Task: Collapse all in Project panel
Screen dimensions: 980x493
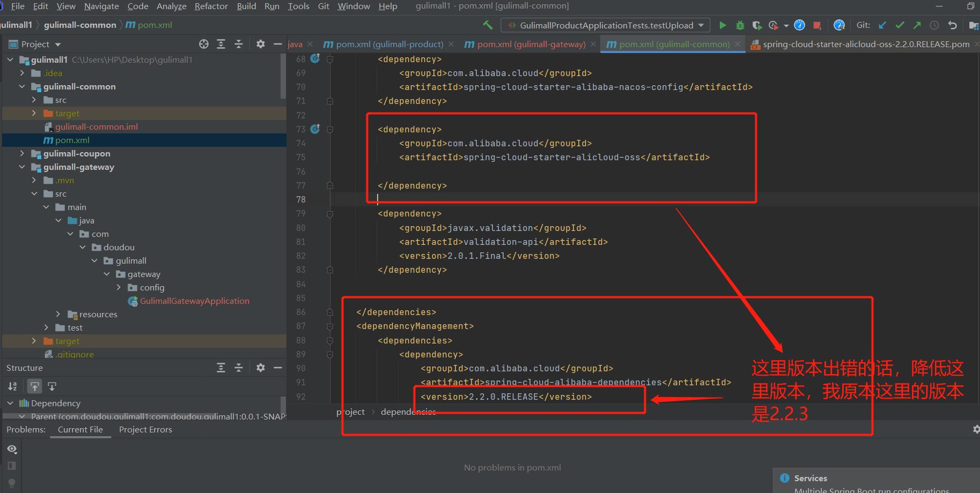Action: coord(239,44)
